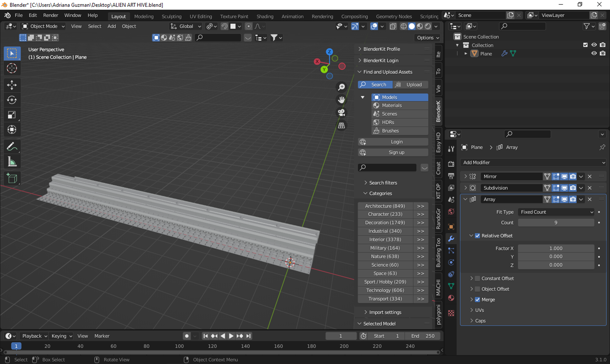The width and height of the screenshot is (610, 364).
Task: Expand the Mirror modifier panel
Action: tap(465, 176)
